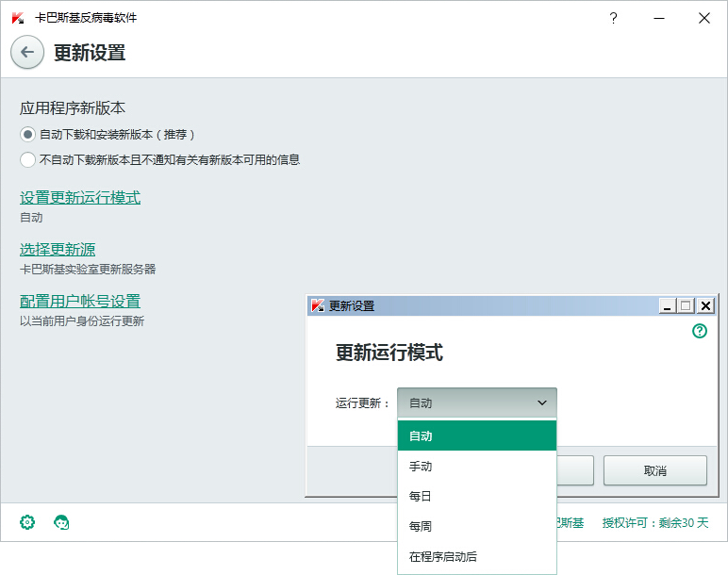Click the 运行更新 field label

click(x=362, y=402)
